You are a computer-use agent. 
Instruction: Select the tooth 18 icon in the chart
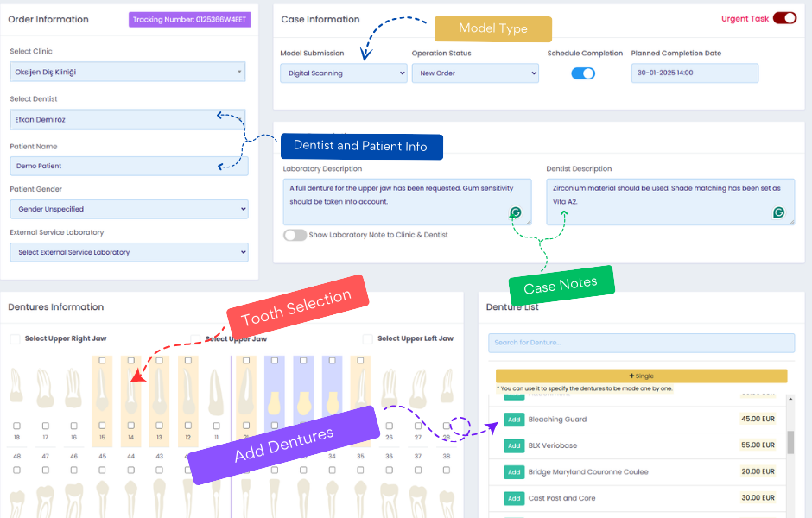click(x=16, y=384)
